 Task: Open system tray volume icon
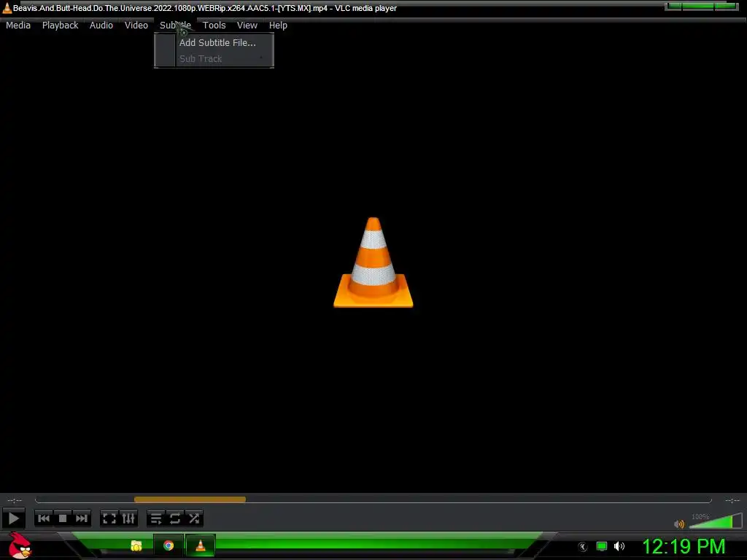coord(619,546)
